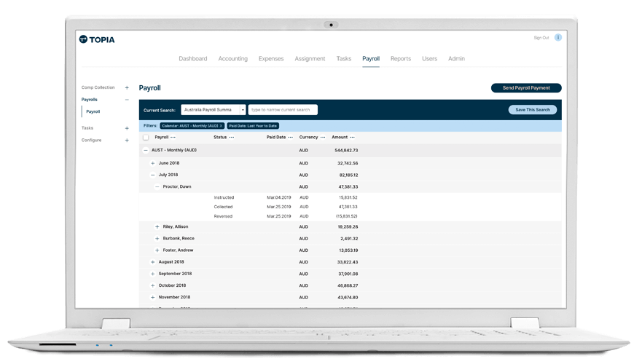Image resolution: width=634 pixels, height=364 pixels.
Task: Click Save This Search button
Action: [x=533, y=110]
